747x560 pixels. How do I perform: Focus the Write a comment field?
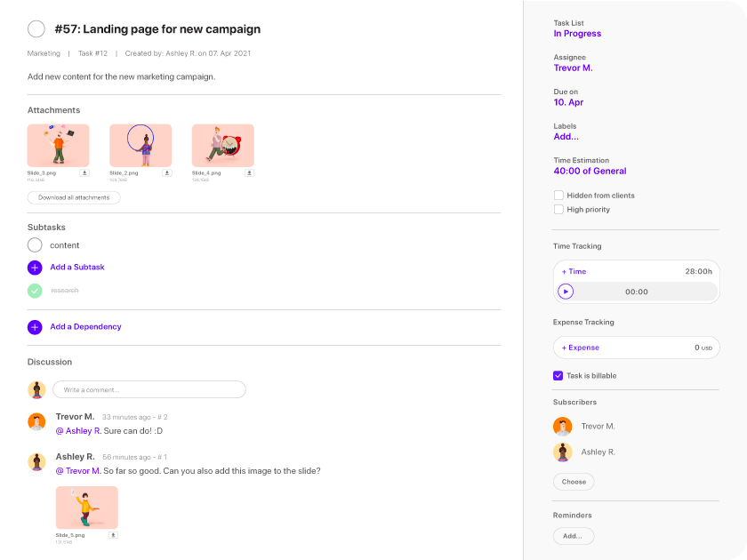click(x=149, y=389)
